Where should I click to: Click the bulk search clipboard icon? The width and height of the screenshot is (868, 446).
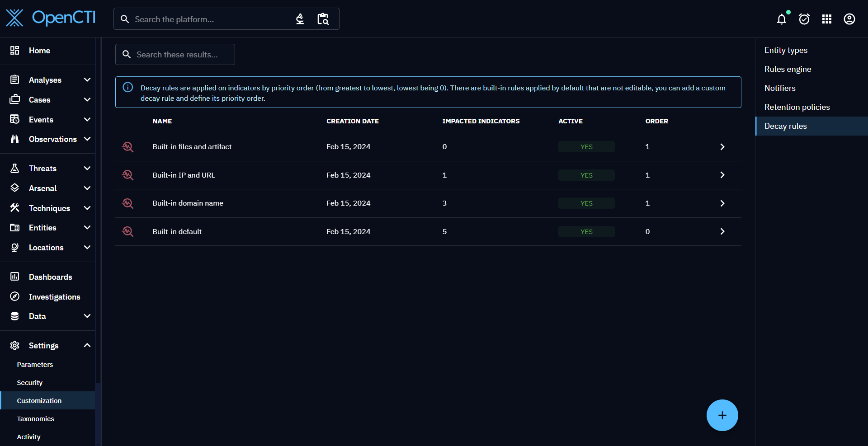(323, 19)
